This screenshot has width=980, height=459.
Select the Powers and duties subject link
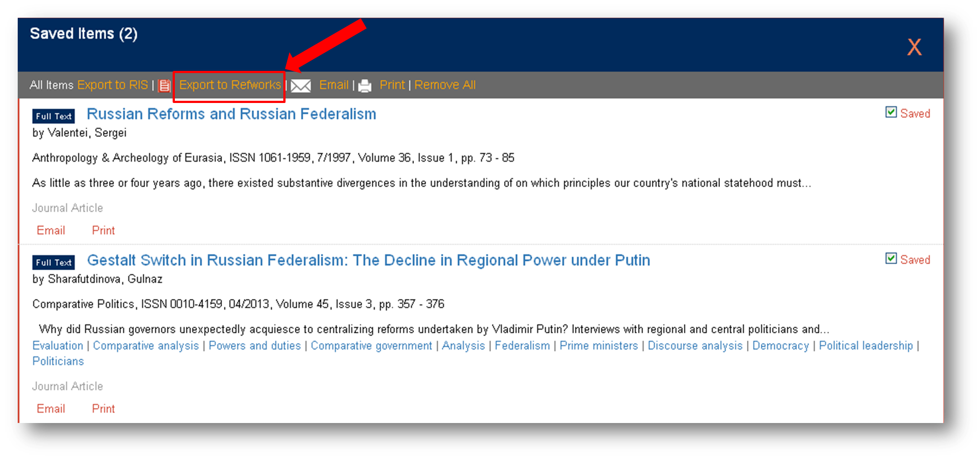[x=255, y=345]
